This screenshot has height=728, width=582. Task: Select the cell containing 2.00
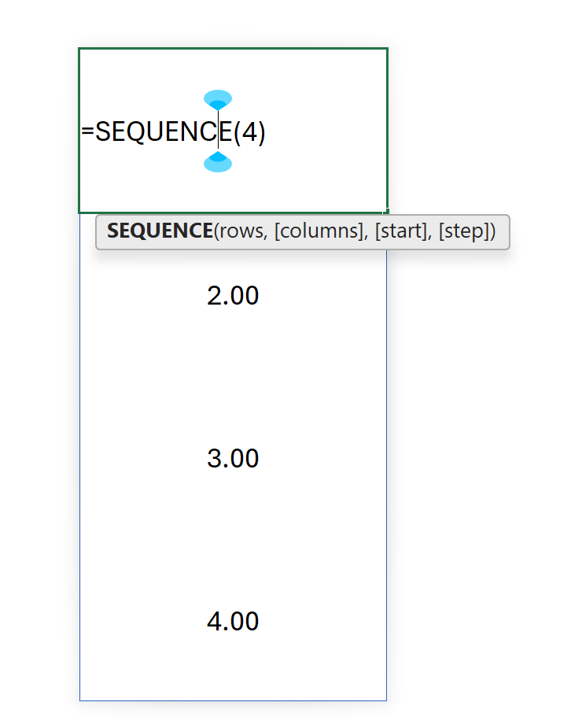pyautogui.click(x=233, y=296)
